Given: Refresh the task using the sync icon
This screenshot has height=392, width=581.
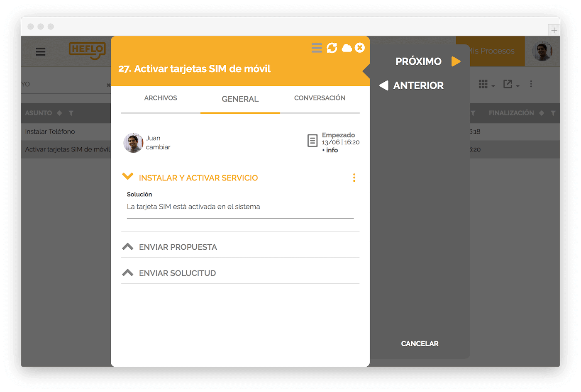Looking at the screenshot, I should 332,48.
